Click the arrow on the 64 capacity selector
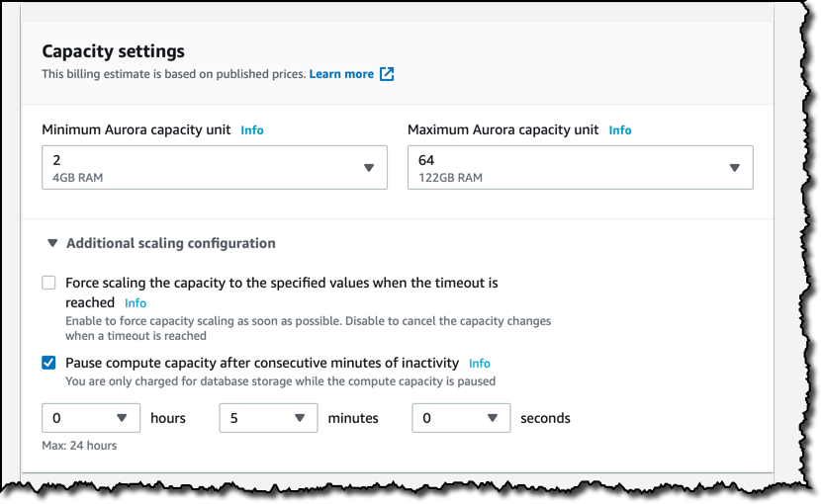Image resolution: width=821 pixels, height=504 pixels. [735, 168]
